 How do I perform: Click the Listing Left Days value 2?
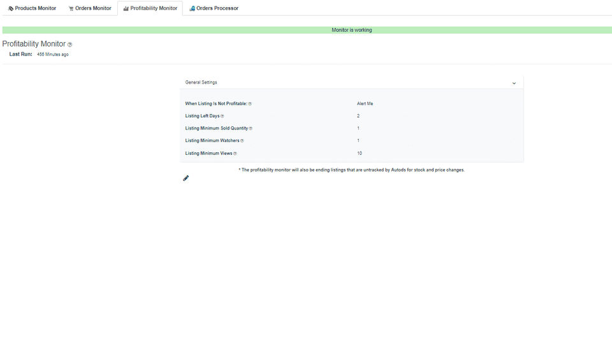tap(358, 116)
